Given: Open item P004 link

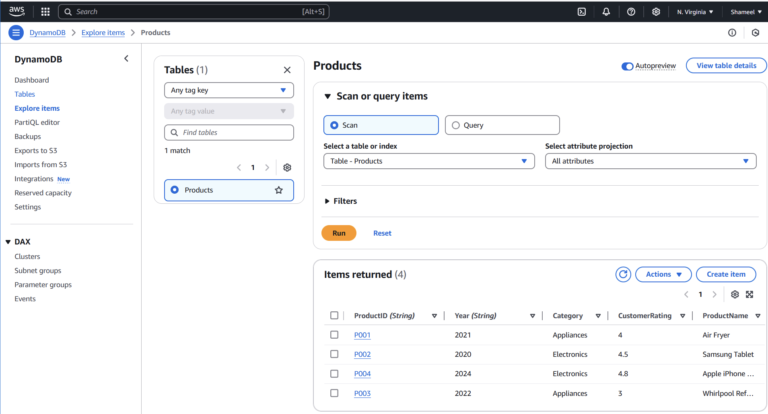Looking at the screenshot, I should coord(362,373).
